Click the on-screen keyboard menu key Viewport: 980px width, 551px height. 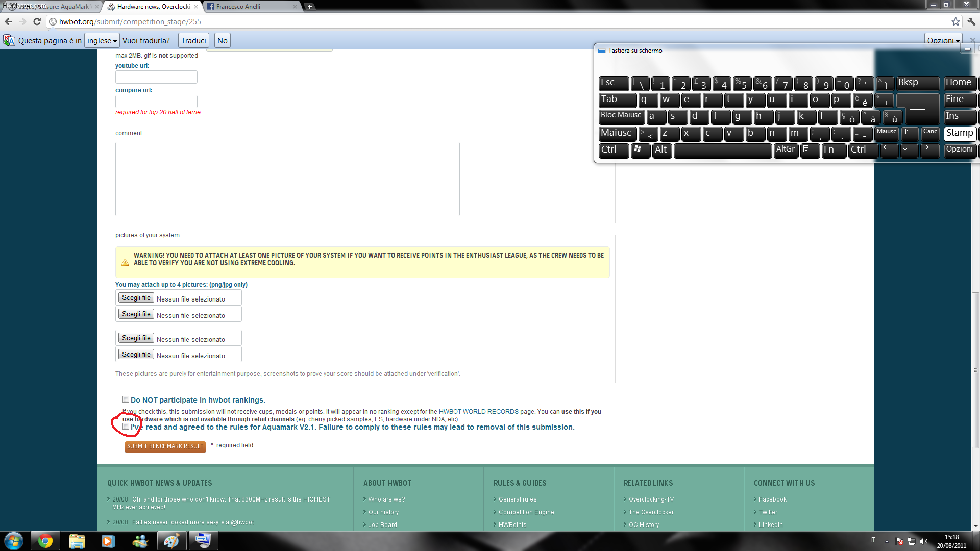pos(810,150)
